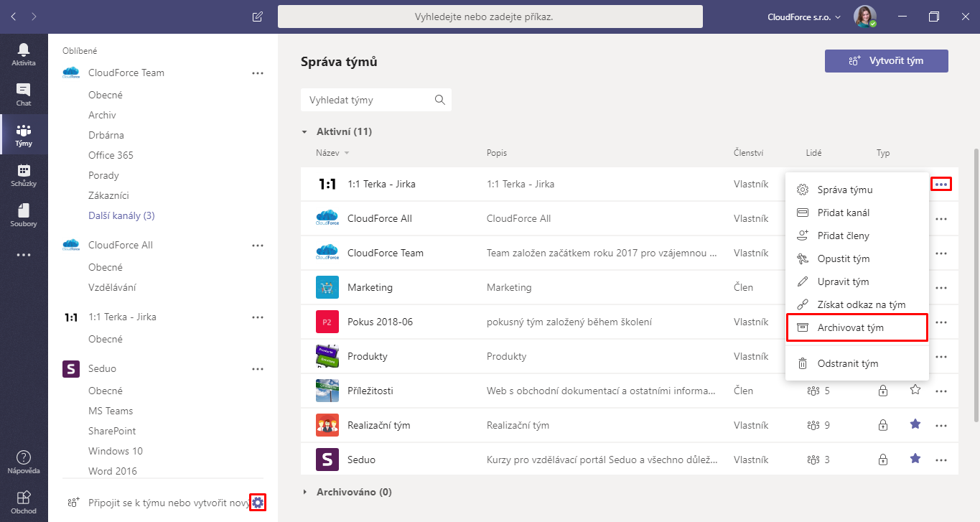Toggle favorite star for Seduo team
980x522 pixels.
click(x=915, y=459)
